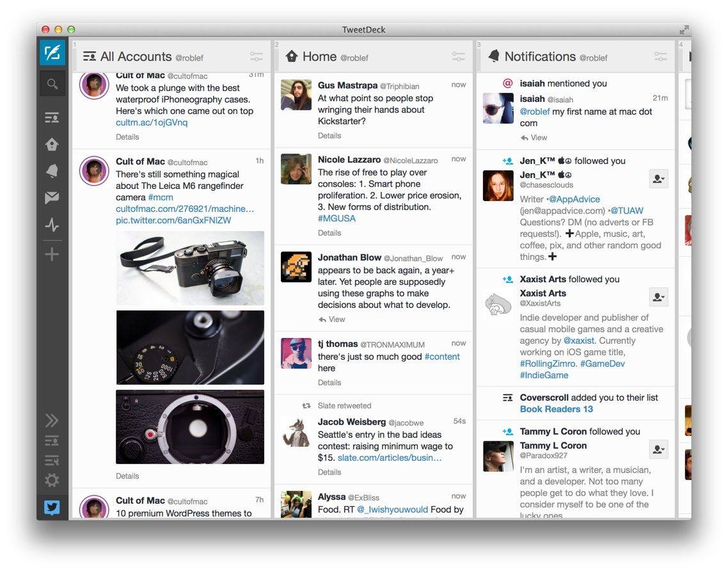
Task: Expand the sidebar with double chevron
Action: point(52,420)
